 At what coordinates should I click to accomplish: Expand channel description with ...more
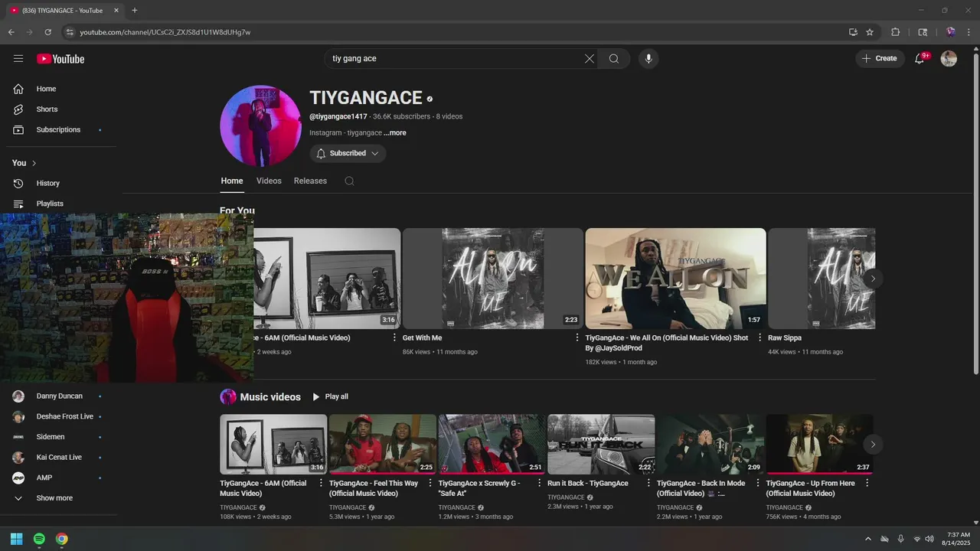pos(395,133)
